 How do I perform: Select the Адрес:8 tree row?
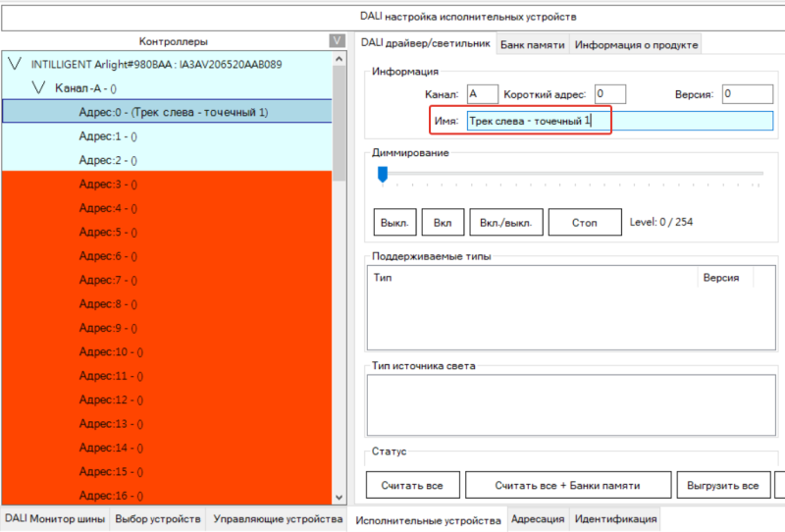tap(167, 304)
